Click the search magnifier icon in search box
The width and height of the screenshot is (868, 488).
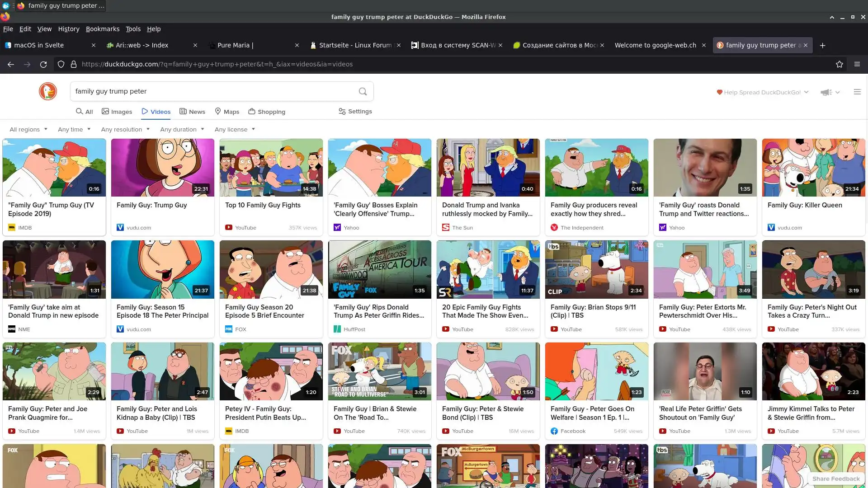coord(363,91)
